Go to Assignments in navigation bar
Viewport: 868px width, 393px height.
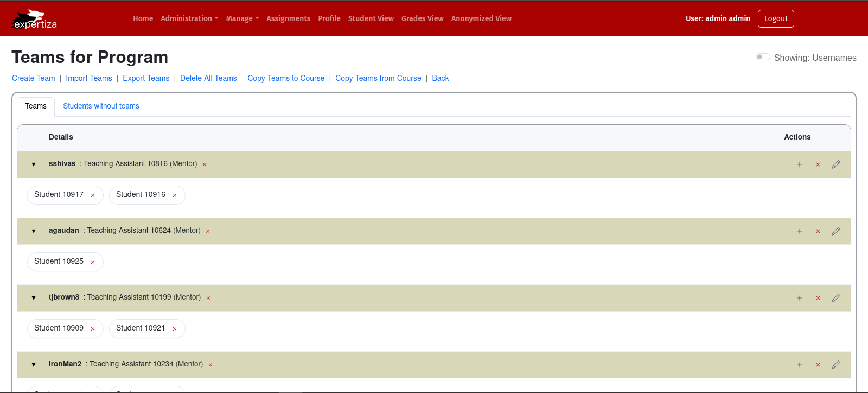point(288,18)
